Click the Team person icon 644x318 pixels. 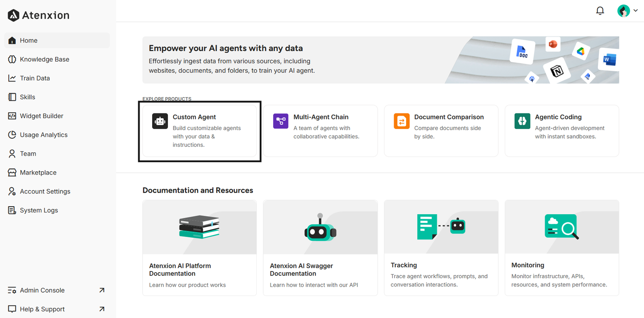coord(12,154)
